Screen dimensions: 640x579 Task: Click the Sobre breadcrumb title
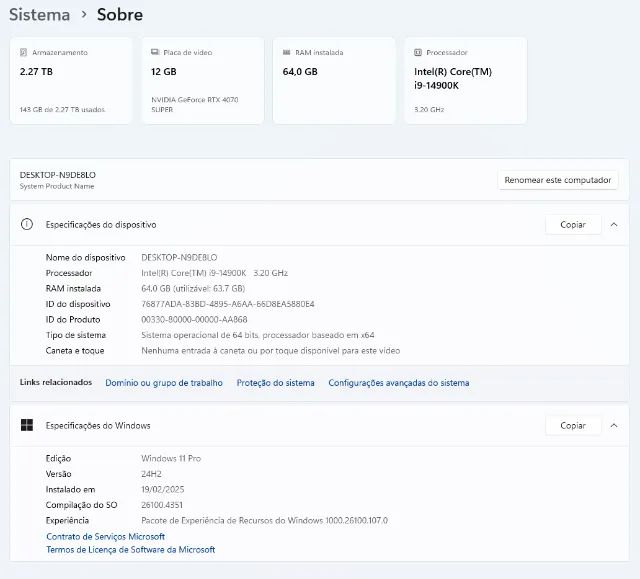[120, 15]
